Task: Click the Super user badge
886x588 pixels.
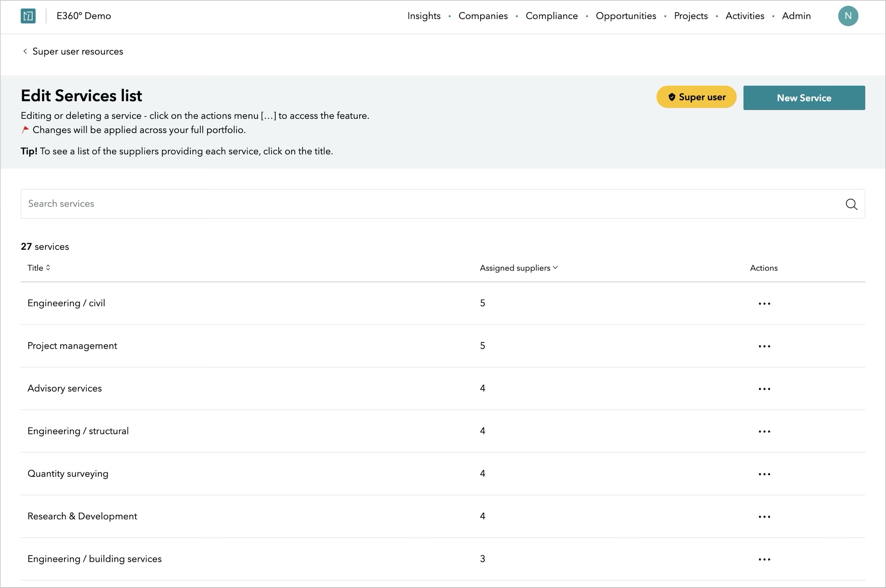Action: 696,97
